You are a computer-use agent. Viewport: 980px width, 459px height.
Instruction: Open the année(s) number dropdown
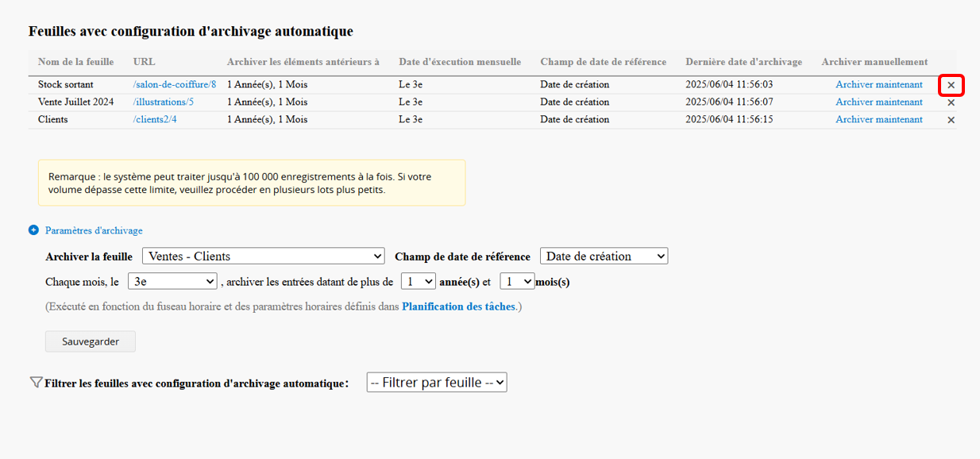(x=419, y=281)
